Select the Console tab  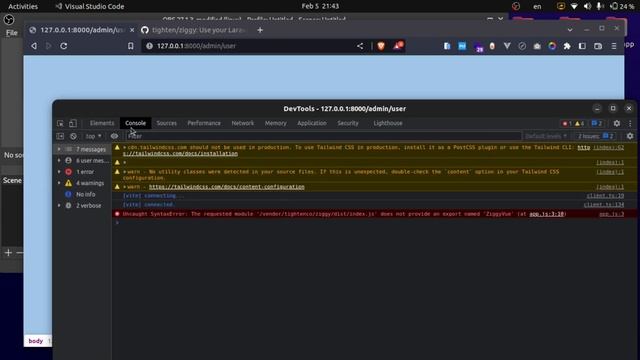135,123
